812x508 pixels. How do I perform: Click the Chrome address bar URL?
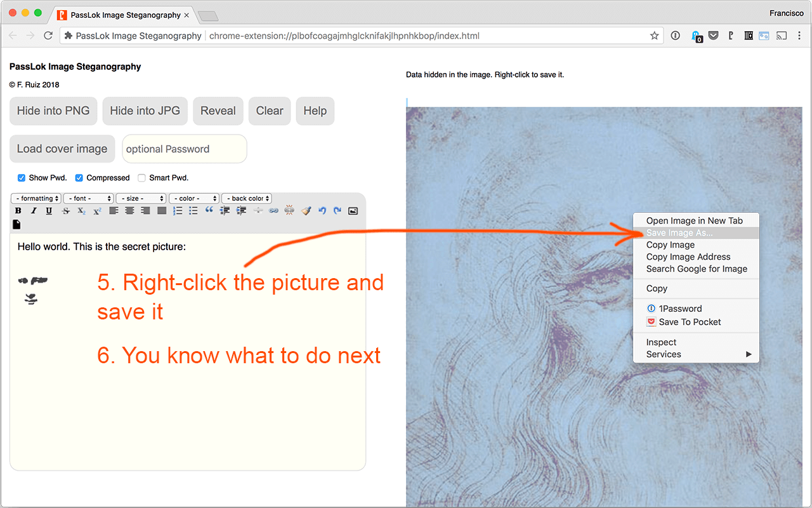(344, 36)
